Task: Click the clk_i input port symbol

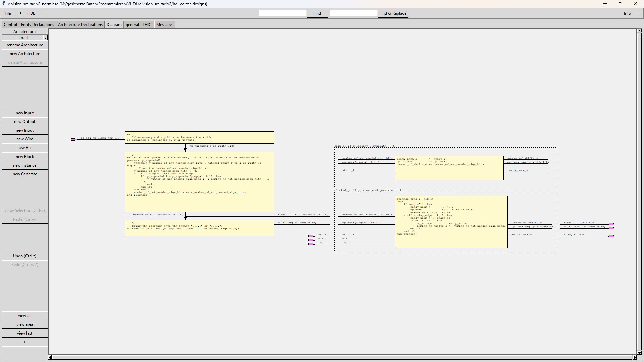Action: point(311,240)
